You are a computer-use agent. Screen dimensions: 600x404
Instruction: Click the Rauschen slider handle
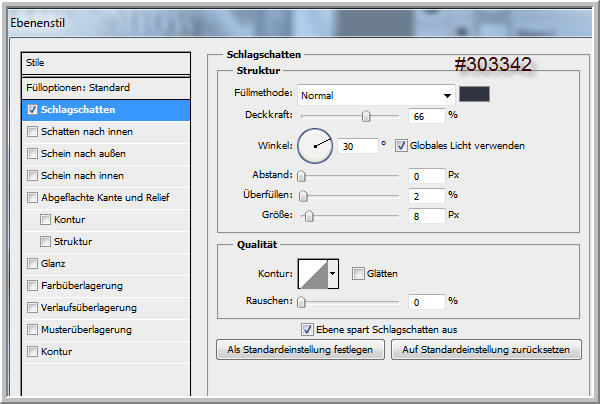pyautogui.click(x=302, y=302)
